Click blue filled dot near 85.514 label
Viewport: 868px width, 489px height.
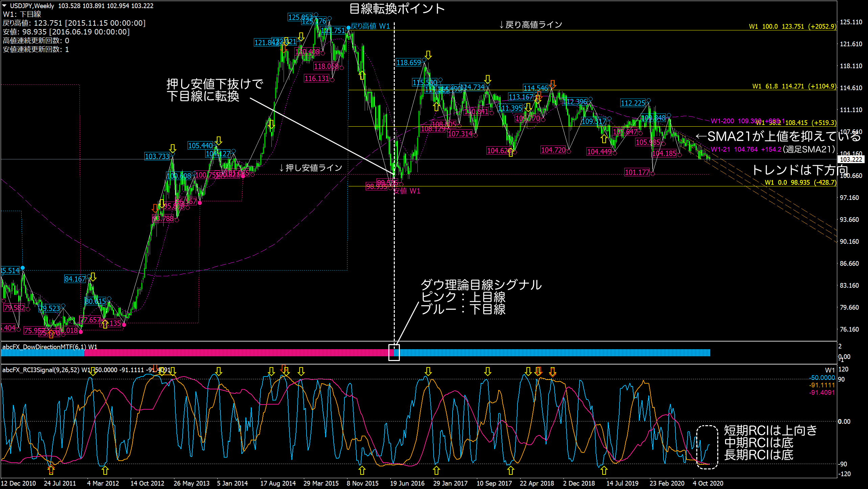[22, 268]
